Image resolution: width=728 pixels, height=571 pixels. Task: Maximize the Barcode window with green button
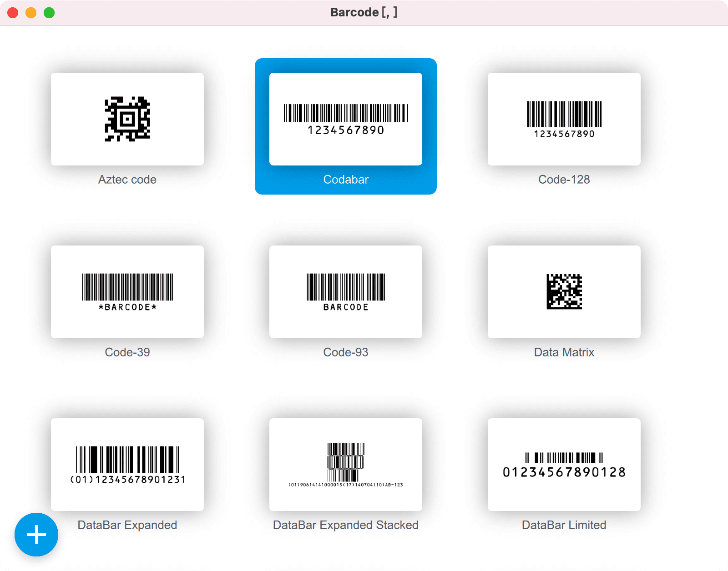pyautogui.click(x=49, y=13)
